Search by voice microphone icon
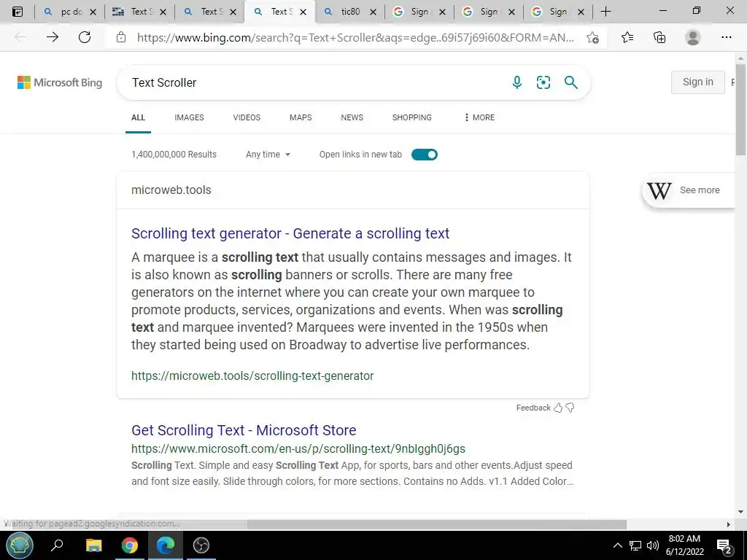Viewport: 747px width, 560px height. pyautogui.click(x=517, y=82)
